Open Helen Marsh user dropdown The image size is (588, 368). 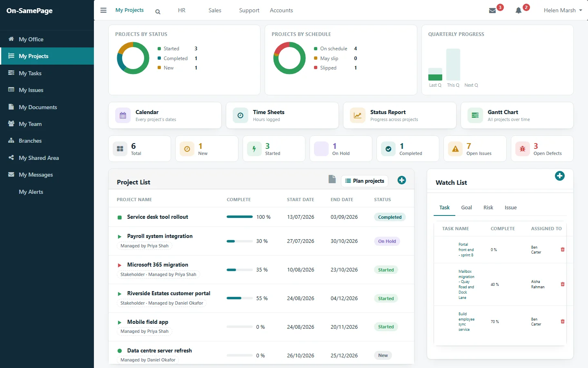(563, 10)
